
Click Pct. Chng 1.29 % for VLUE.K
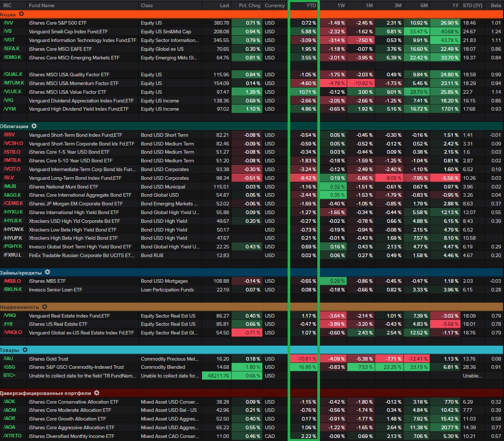[x=247, y=92]
